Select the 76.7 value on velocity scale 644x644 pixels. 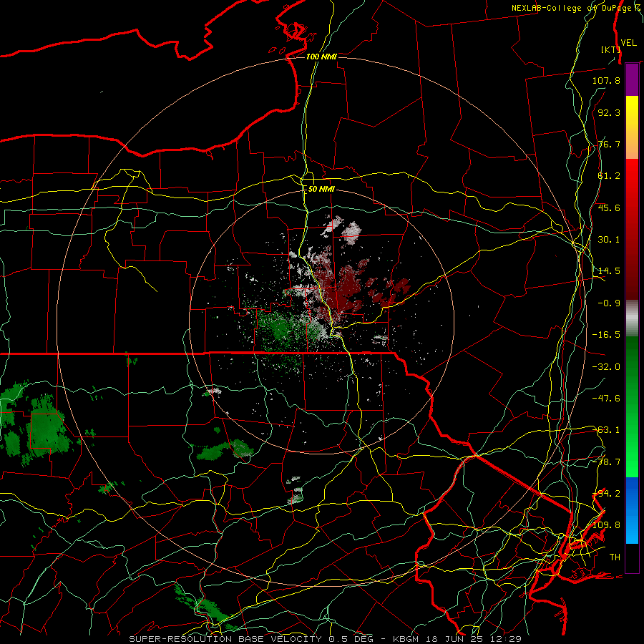609,144
